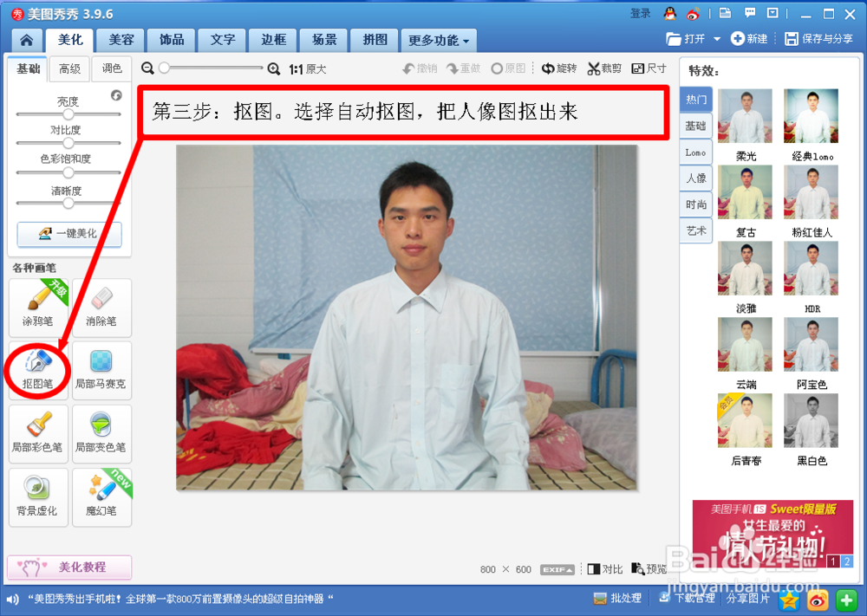Apply the 经典lomo effect thumbnail
This screenshot has height=616, width=867.
(811, 115)
